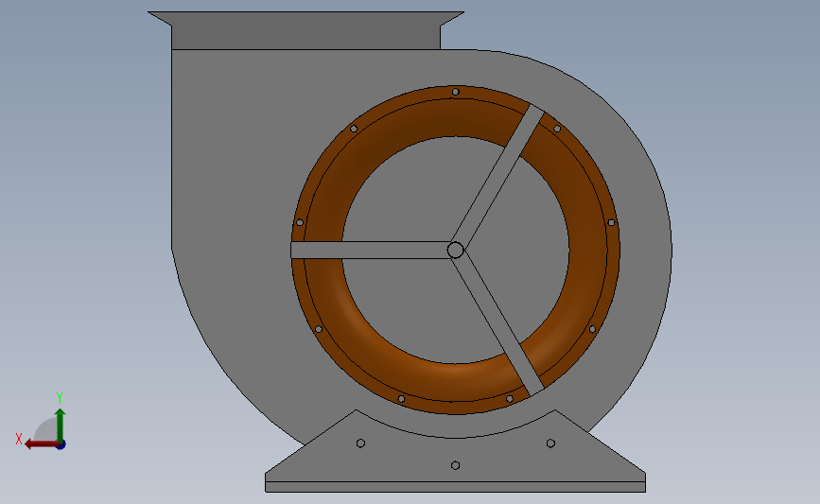820x504 pixels.
Task: Select the rectangular outlet duct at the top
Action: tap(305, 31)
